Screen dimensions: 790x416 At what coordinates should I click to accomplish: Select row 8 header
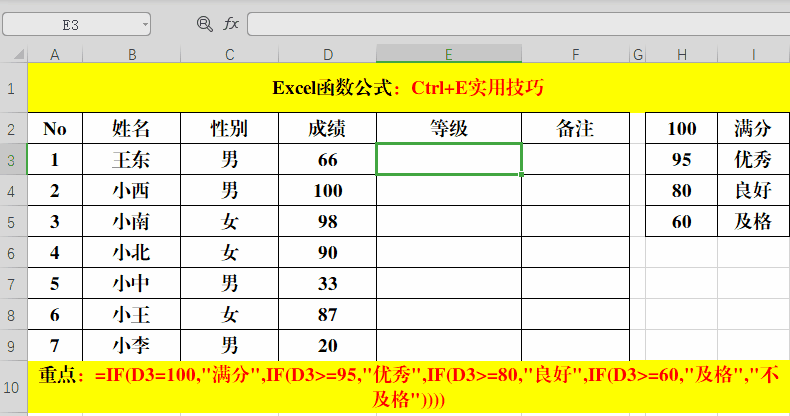tap(13, 315)
